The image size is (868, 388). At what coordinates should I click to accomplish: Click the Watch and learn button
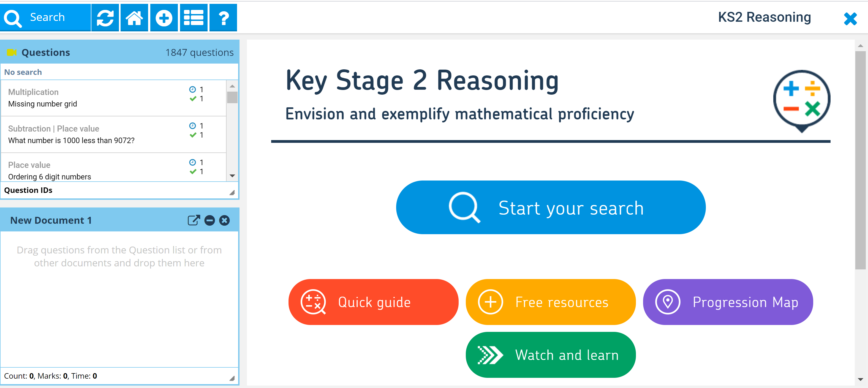tap(550, 355)
